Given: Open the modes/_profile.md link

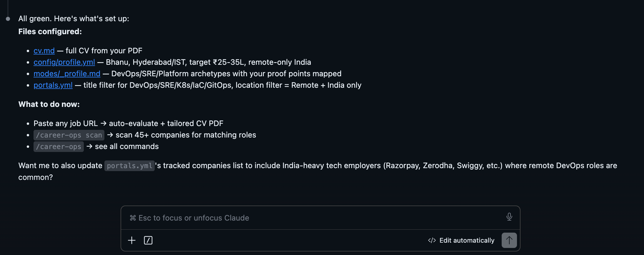Looking at the screenshot, I should coord(67,74).
